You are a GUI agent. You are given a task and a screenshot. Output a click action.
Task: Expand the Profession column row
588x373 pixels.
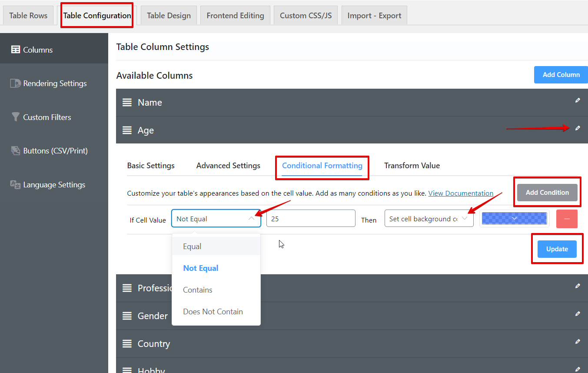click(x=352, y=288)
